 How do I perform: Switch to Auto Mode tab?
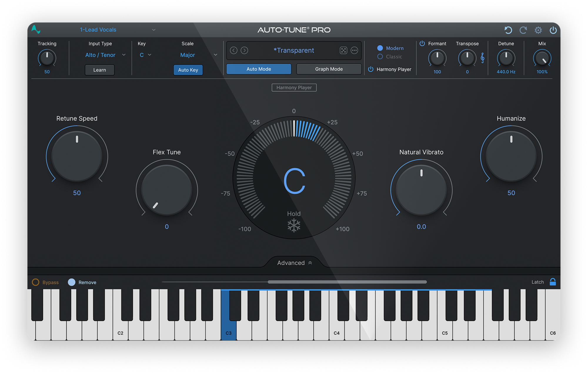[259, 69]
